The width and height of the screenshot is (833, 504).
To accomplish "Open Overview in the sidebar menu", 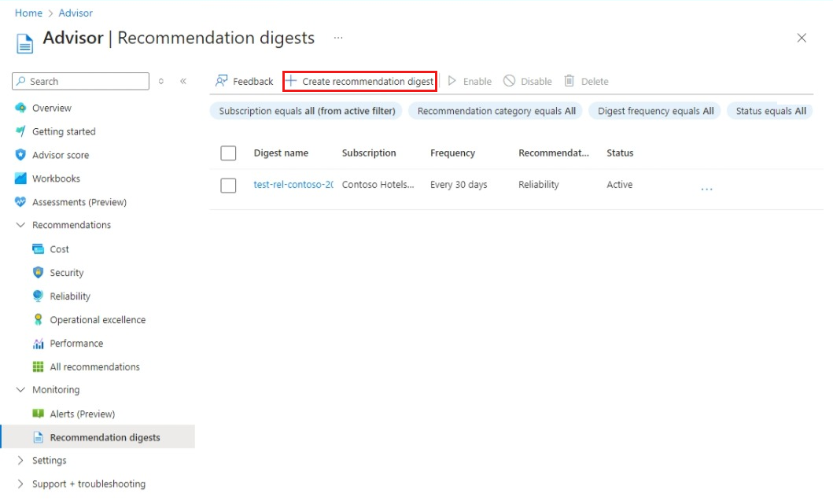I will coord(52,108).
